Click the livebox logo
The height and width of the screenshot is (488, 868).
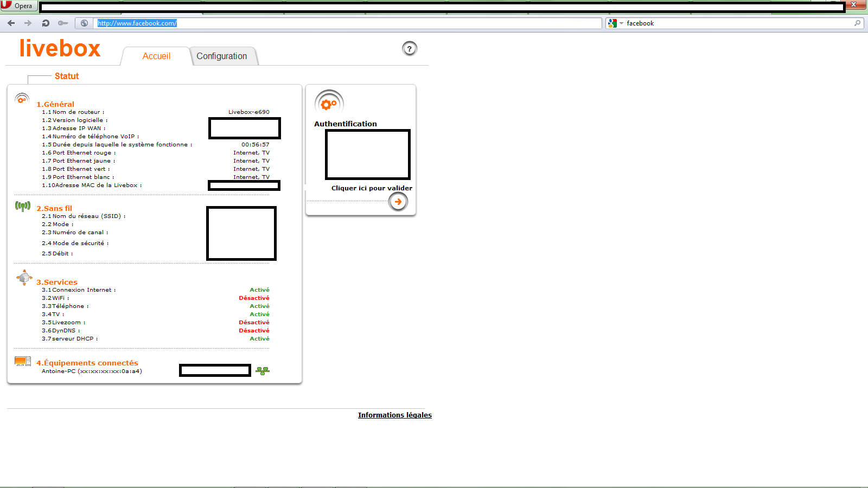click(x=60, y=48)
